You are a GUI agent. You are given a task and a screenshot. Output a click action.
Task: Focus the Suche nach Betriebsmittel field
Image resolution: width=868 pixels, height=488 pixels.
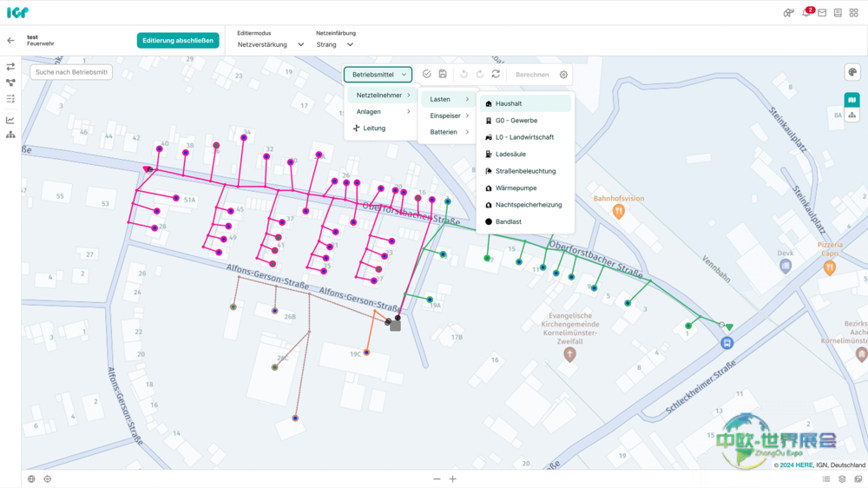(71, 72)
